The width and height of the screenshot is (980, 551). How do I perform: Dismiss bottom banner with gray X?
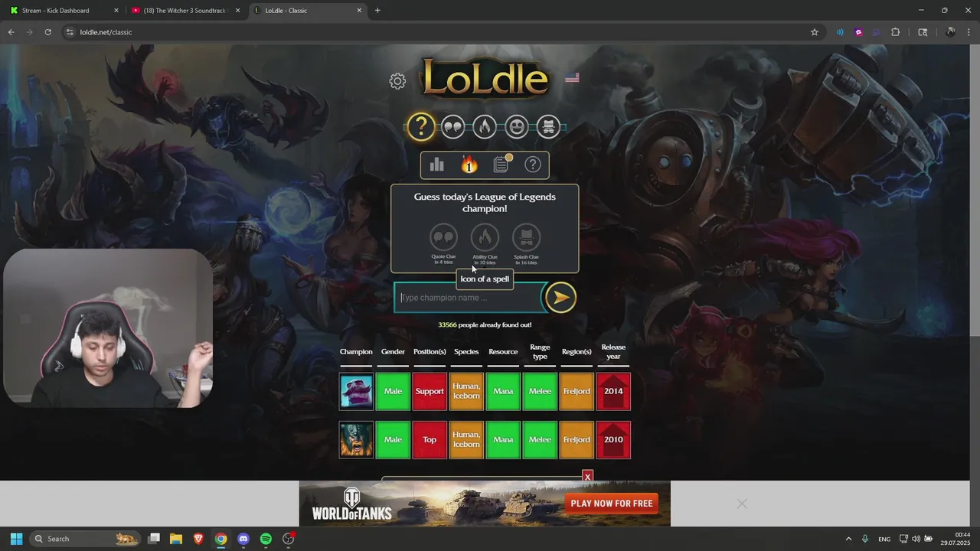[x=742, y=504]
